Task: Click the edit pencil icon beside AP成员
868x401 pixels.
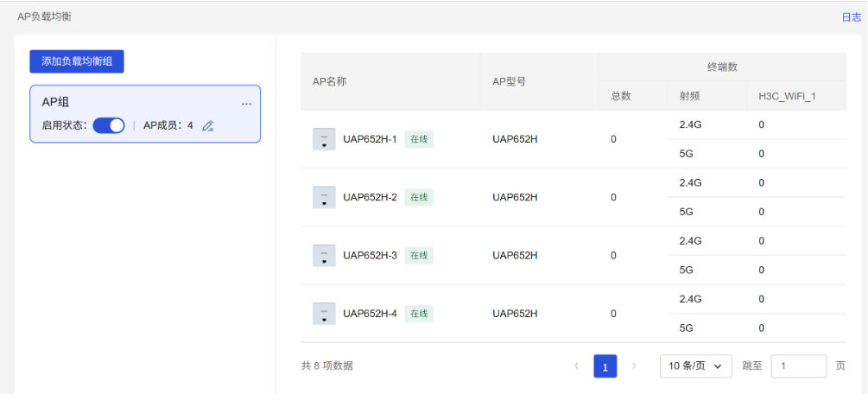Action: point(207,126)
